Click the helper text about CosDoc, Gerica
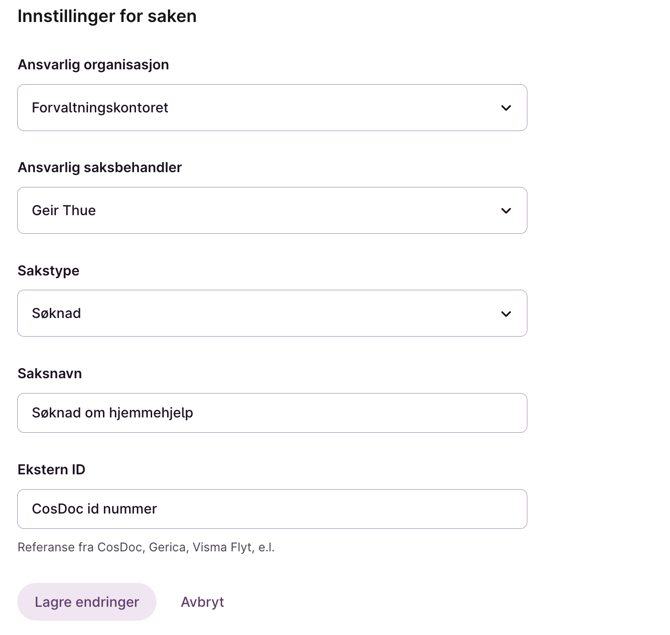Viewport: 670px width, 635px height. pyautogui.click(x=146, y=547)
